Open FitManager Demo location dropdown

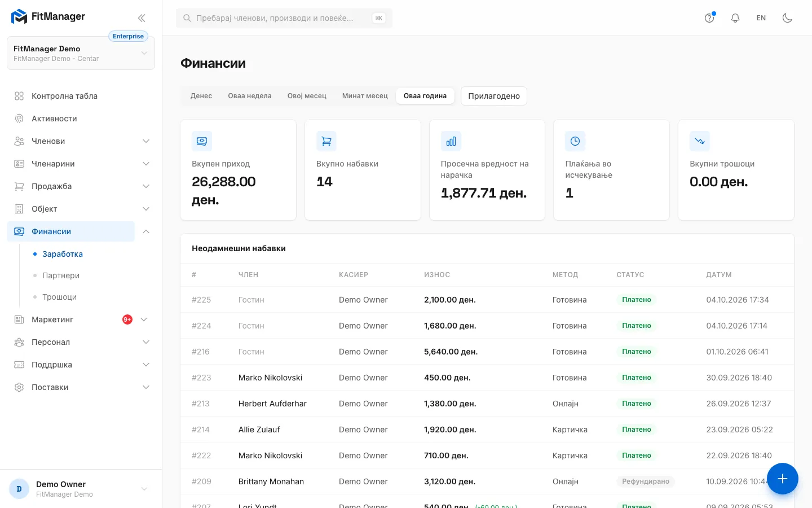(x=81, y=53)
